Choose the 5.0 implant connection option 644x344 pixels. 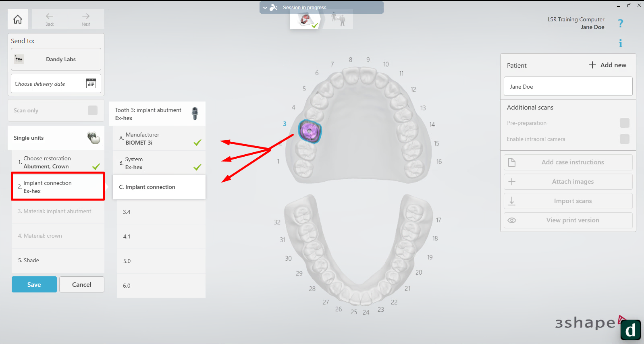click(161, 261)
